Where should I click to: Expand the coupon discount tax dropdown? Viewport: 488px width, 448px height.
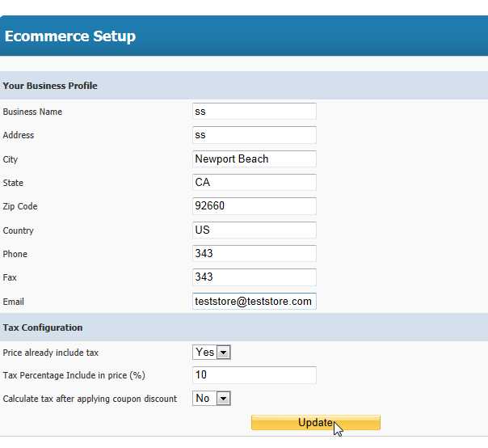coord(212,398)
